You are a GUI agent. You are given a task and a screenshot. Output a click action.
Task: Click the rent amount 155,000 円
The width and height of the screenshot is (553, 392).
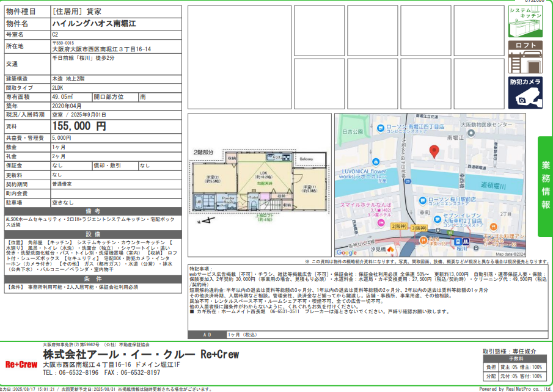[79, 126]
